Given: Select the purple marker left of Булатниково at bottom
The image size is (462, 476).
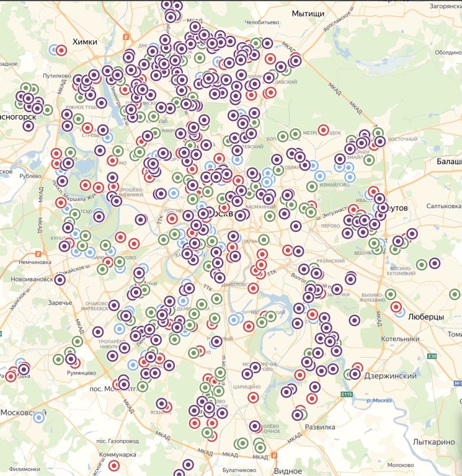Looking at the screenshot, I should click(188, 464).
